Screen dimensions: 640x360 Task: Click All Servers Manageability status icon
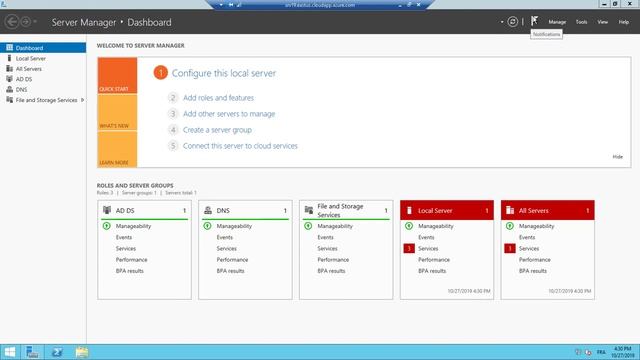pos(510,226)
